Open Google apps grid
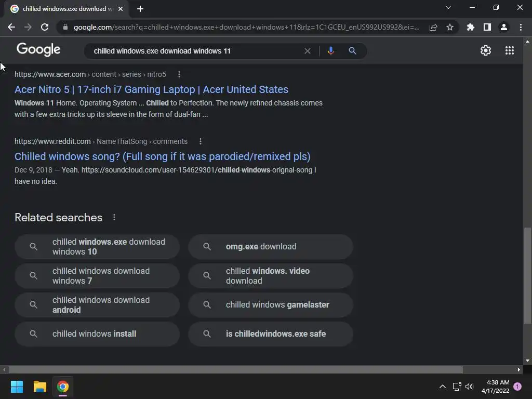 coord(510,50)
